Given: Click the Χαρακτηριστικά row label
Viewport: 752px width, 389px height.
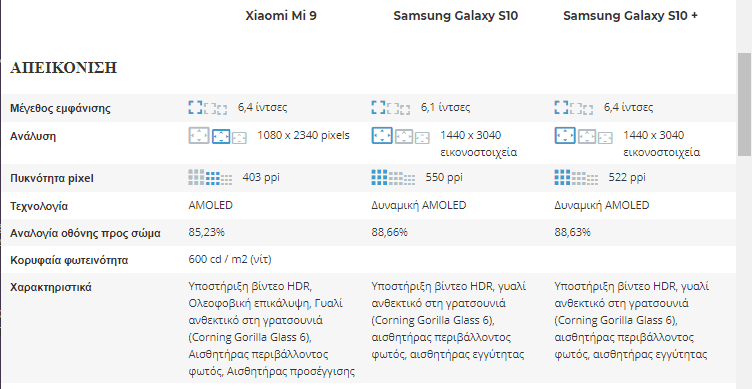Looking at the screenshot, I should point(51,287).
